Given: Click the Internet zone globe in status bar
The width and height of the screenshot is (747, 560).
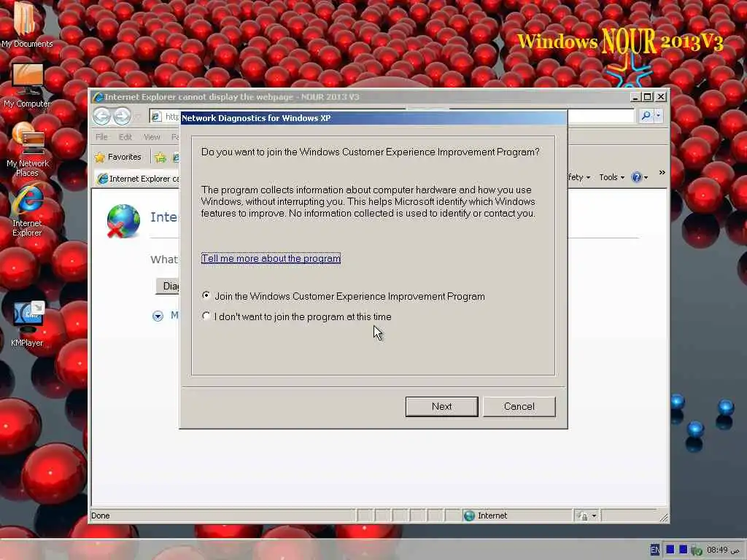Looking at the screenshot, I should (x=469, y=516).
